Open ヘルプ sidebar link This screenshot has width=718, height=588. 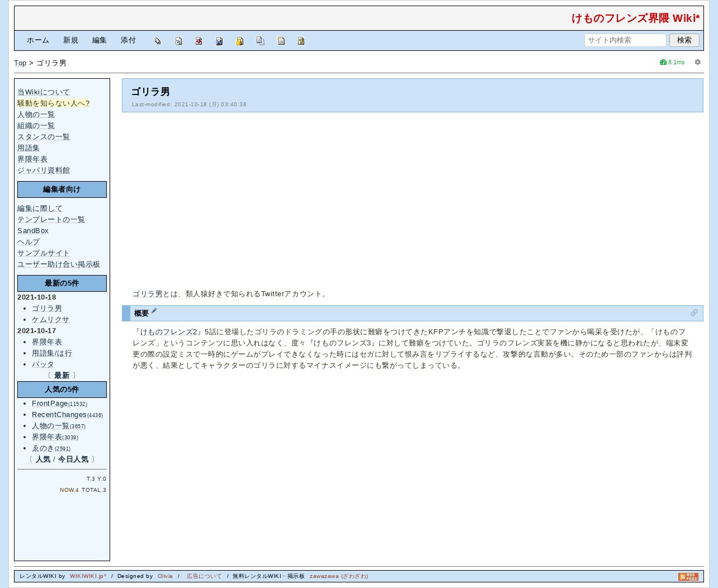click(29, 242)
